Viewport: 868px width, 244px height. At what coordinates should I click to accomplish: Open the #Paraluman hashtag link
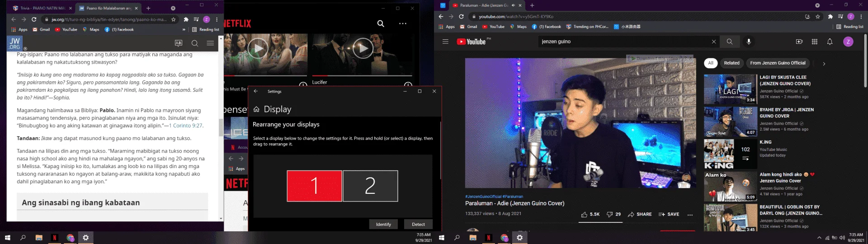pyautogui.click(x=513, y=197)
